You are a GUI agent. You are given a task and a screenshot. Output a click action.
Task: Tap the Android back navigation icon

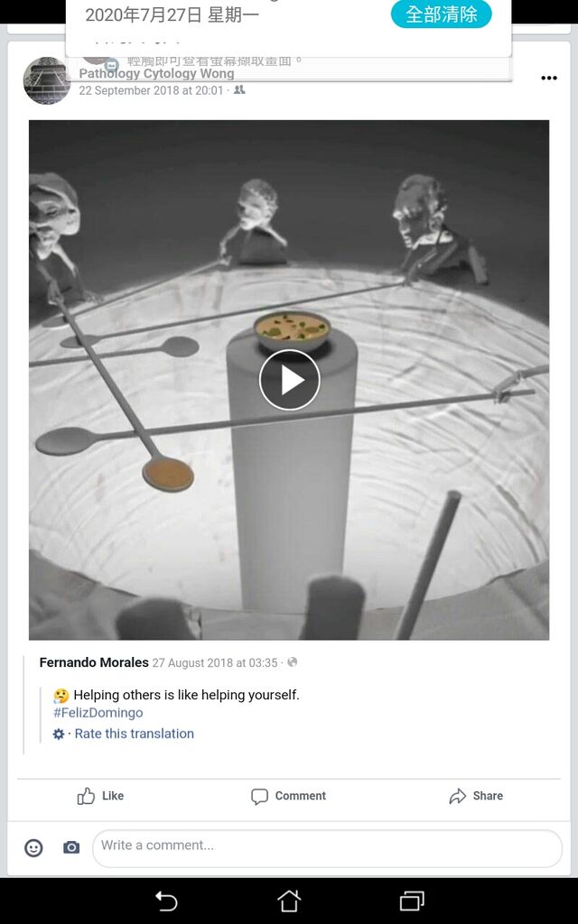166,901
